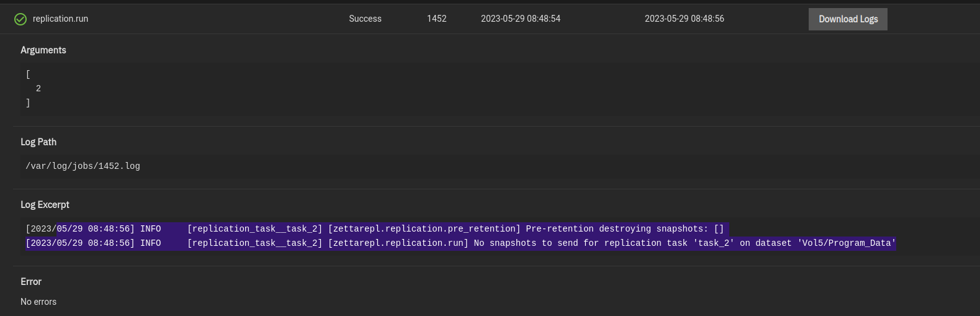Download logs for replication.run job

(x=848, y=19)
